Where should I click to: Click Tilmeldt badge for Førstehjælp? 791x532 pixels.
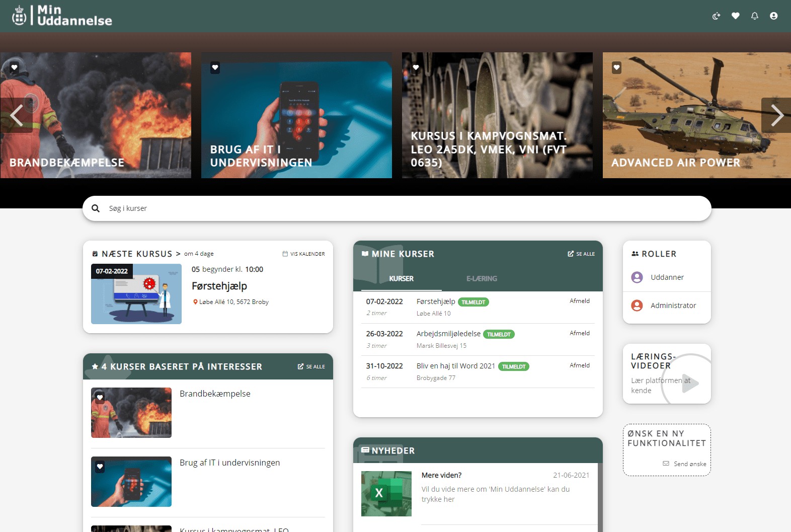tap(473, 302)
